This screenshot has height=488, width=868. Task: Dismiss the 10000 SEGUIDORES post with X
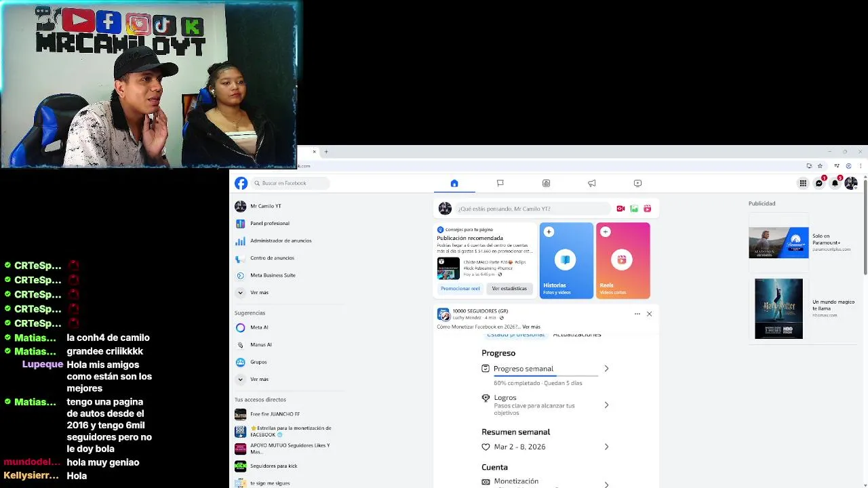pyautogui.click(x=649, y=314)
